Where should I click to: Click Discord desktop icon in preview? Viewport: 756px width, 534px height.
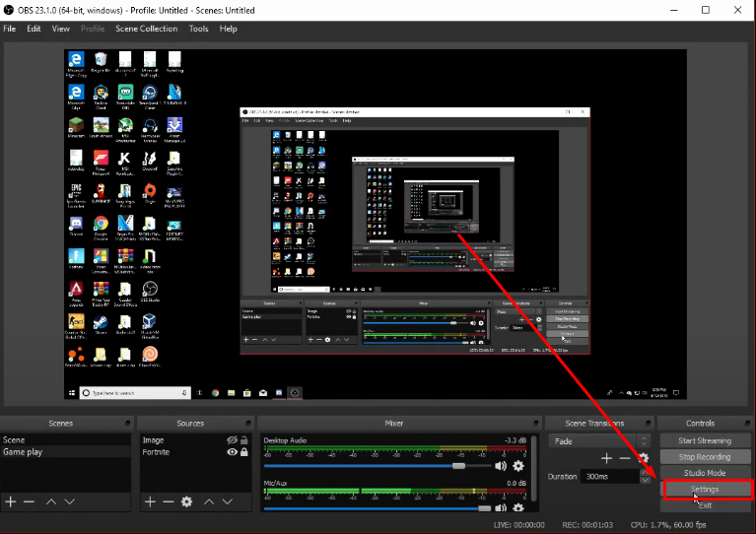(76, 226)
